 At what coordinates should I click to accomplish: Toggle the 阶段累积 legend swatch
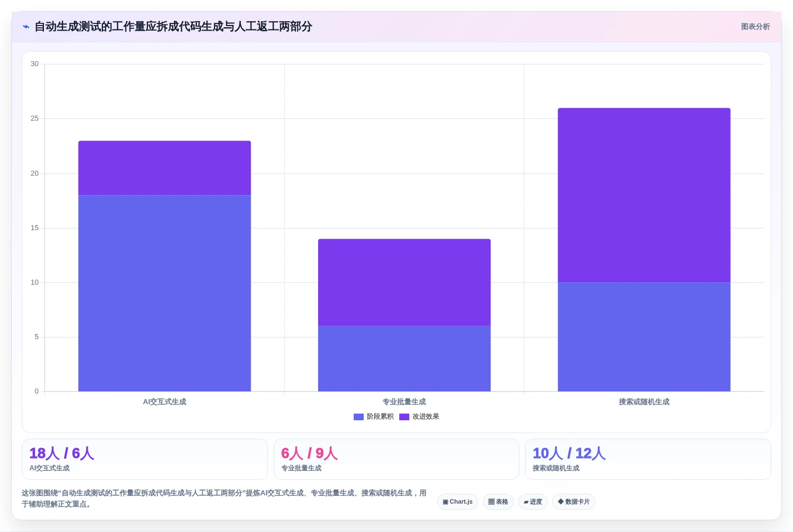tap(359, 417)
